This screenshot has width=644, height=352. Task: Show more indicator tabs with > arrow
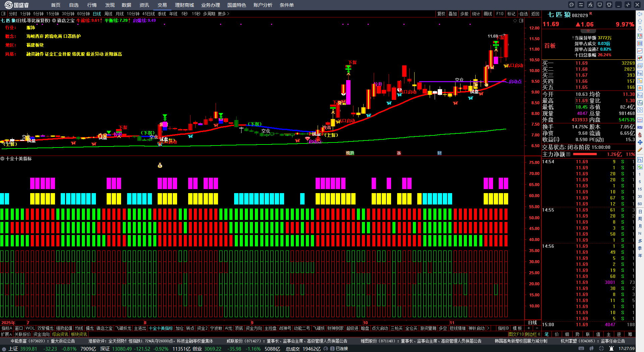click(x=488, y=328)
